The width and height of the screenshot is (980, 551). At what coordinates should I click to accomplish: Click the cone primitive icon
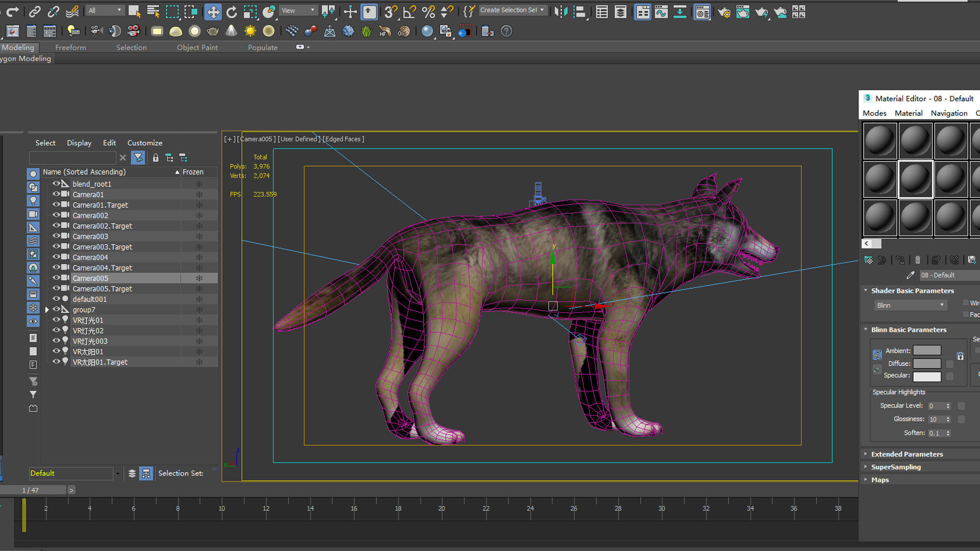231,32
